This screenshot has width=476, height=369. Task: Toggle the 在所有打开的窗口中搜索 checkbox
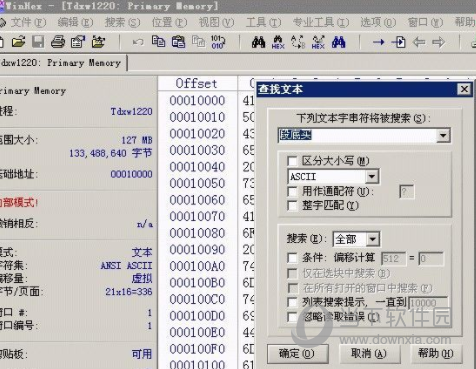click(292, 288)
